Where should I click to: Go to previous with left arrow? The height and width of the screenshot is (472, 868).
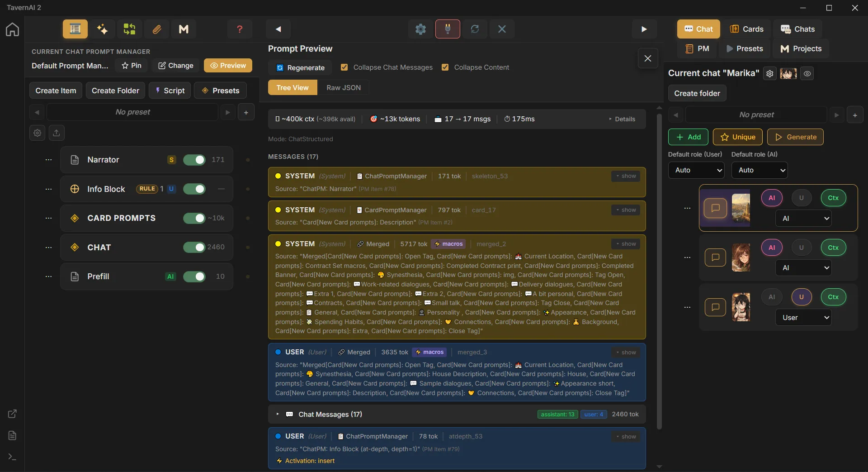pyautogui.click(x=278, y=29)
